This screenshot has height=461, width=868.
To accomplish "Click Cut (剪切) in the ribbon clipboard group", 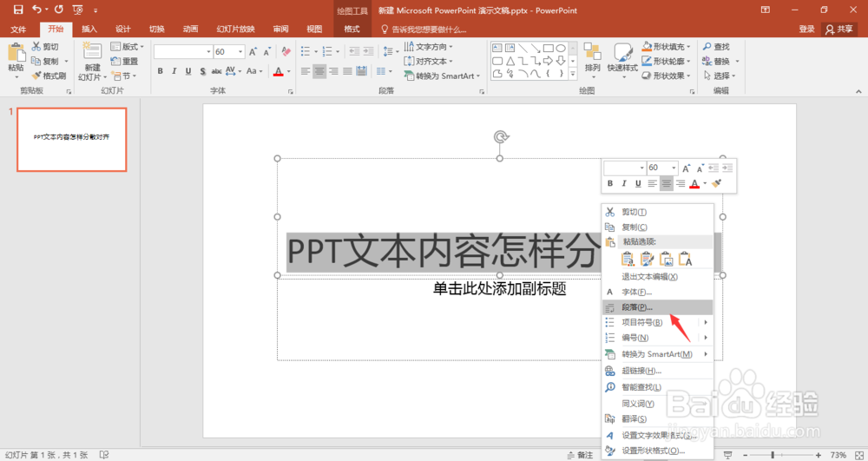I will click(45, 47).
